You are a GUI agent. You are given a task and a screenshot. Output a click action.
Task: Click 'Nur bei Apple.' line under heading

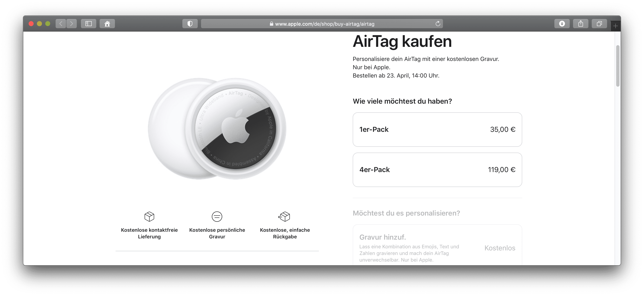click(372, 67)
